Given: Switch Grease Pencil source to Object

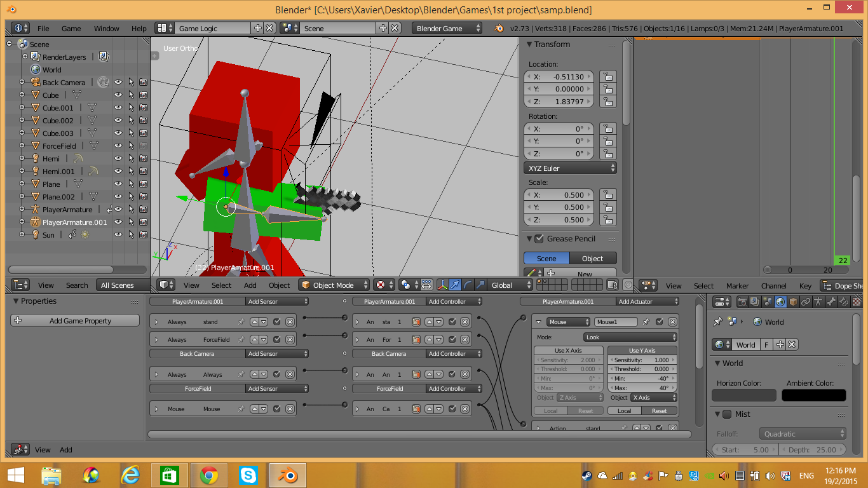Looking at the screenshot, I should point(593,259).
